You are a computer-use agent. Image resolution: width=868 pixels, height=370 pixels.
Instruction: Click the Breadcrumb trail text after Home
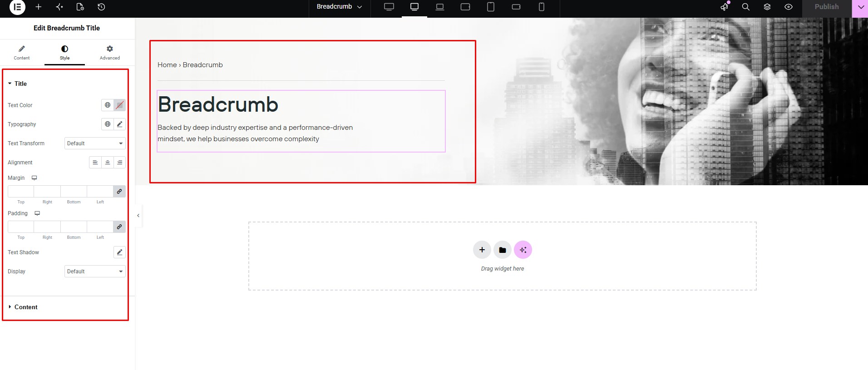203,65
